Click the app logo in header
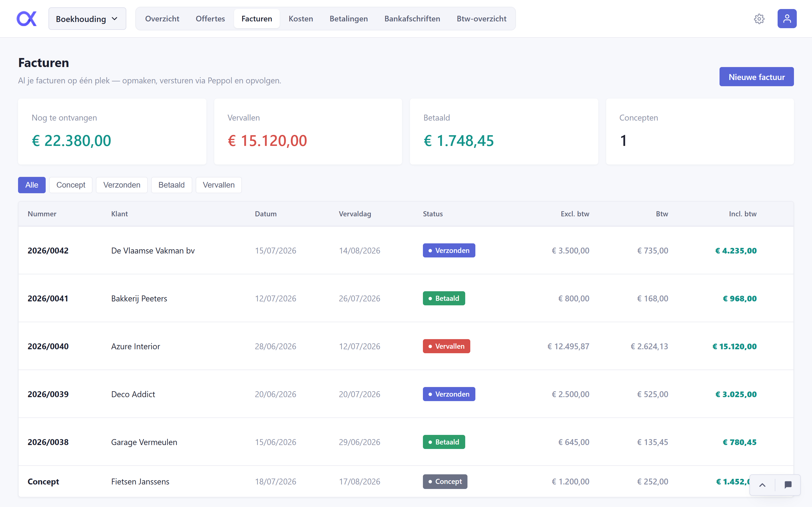The image size is (812, 507). point(27,19)
